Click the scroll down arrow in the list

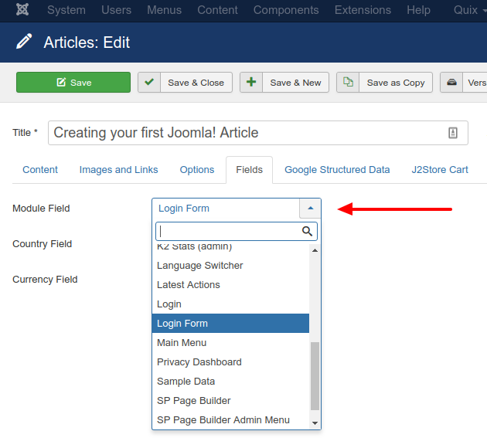pyautogui.click(x=315, y=423)
